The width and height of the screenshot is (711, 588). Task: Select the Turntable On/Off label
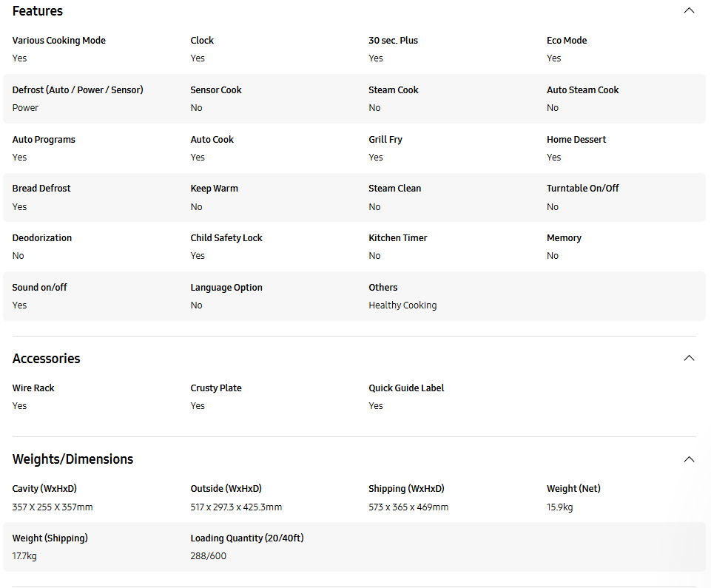pos(583,188)
